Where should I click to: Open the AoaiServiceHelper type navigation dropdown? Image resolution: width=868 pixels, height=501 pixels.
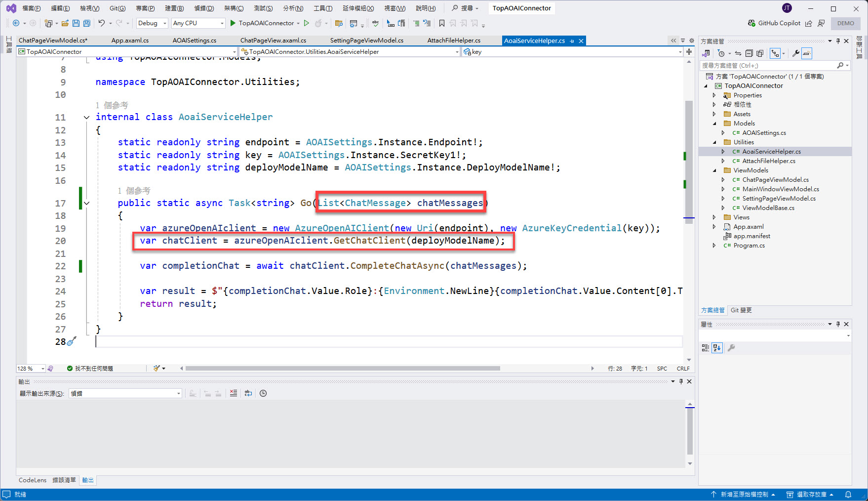pos(350,51)
